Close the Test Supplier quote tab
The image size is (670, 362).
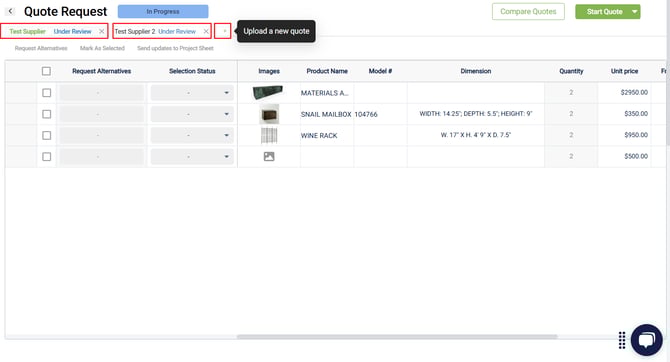[101, 31]
